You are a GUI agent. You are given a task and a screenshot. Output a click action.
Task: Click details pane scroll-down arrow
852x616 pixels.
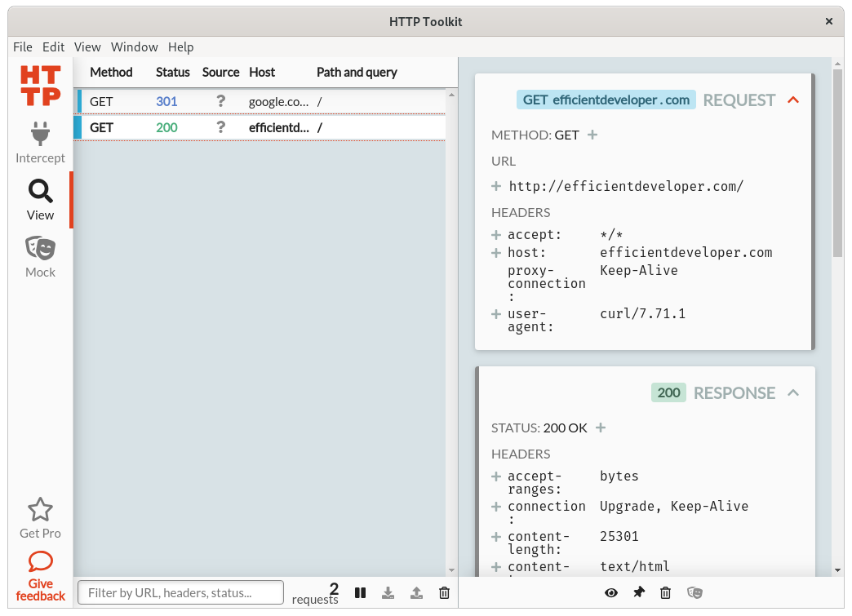(837, 569)
